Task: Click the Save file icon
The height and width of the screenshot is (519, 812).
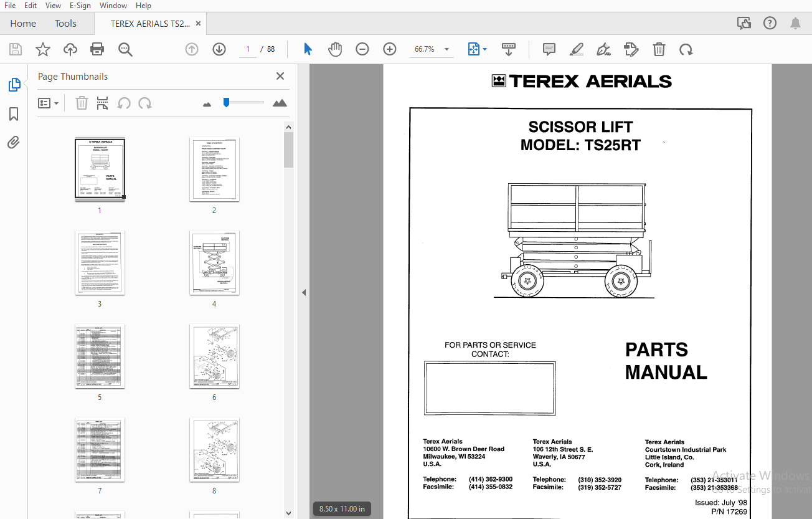Action: click(16, 49)
